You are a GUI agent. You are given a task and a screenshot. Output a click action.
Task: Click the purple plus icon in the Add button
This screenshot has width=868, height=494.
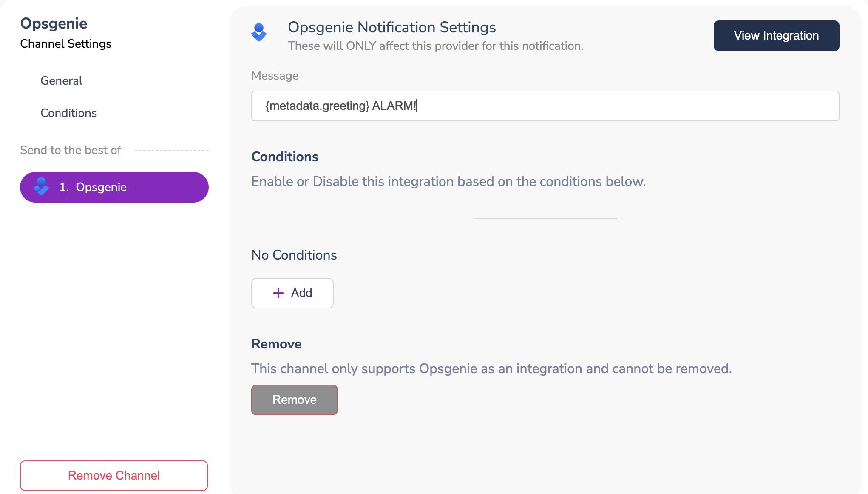click(278, 293)
